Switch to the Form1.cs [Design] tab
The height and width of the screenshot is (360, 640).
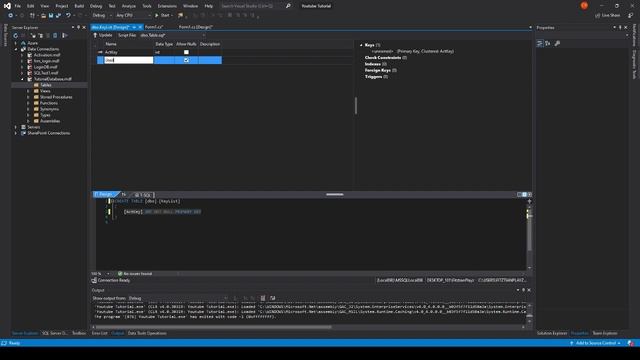(x=196, y=27)
